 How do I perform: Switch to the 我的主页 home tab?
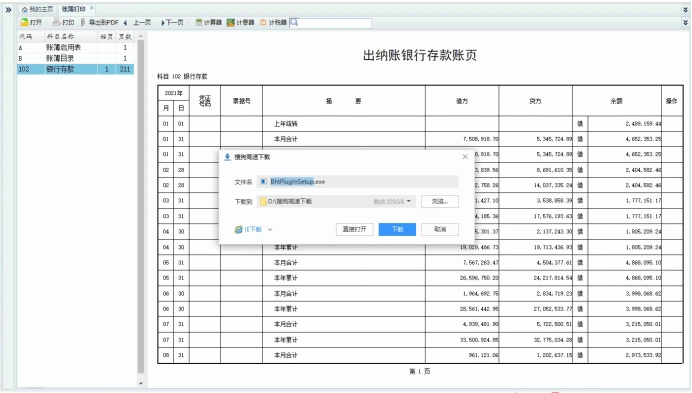(x=38, y=9)
